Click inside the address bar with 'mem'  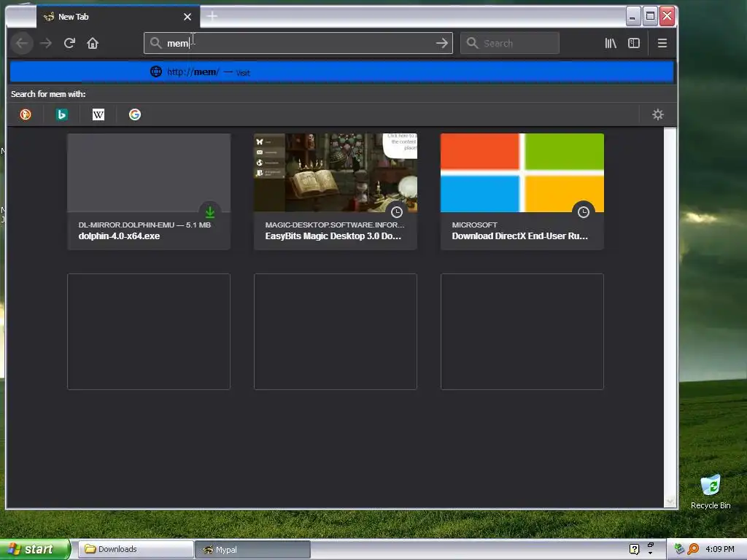tap(298, 43)
